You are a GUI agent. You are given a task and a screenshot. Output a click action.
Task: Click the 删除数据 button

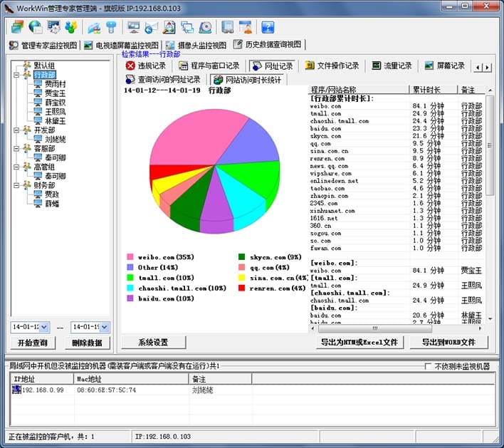(x=87, y=343)
